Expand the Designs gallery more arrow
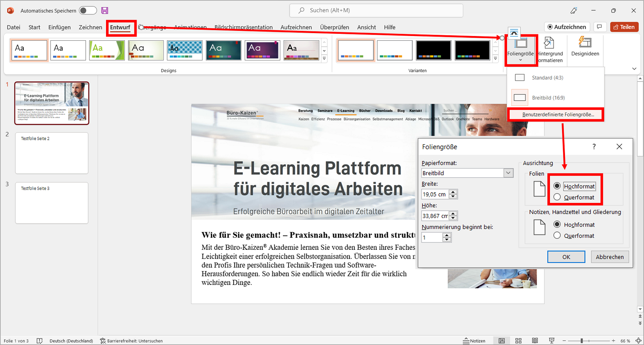Viewport: 644px width, 345px height. pos(325,58)
